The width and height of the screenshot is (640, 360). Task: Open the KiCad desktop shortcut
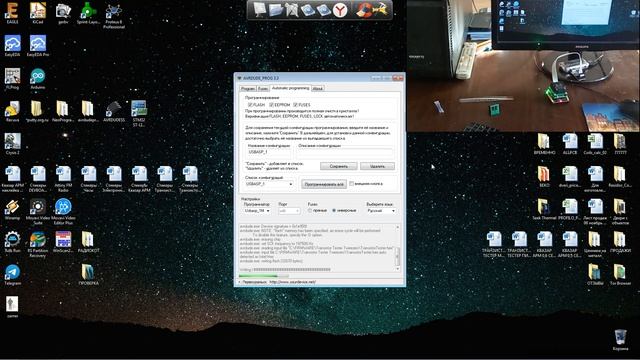38,13
